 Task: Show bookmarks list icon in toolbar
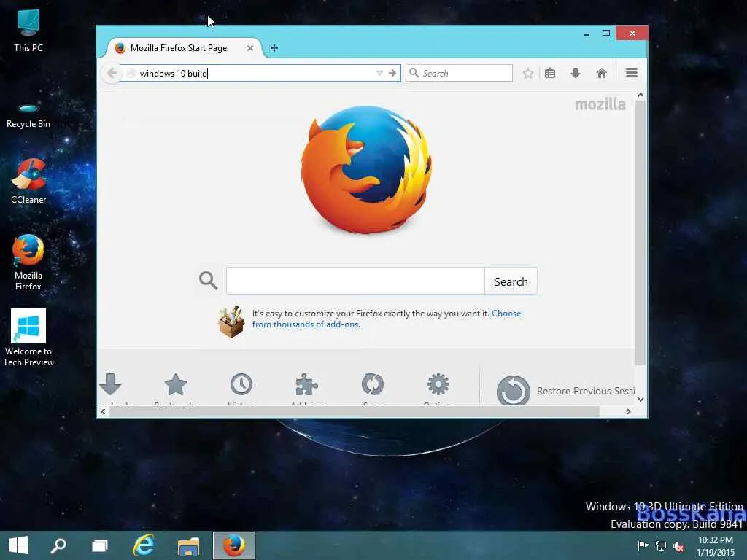[550, 73]
